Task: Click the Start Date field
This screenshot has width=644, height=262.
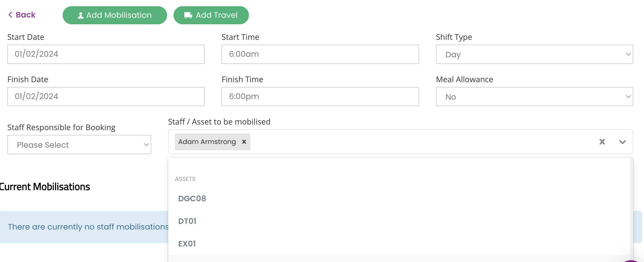Action: click(x=106, y=54)
